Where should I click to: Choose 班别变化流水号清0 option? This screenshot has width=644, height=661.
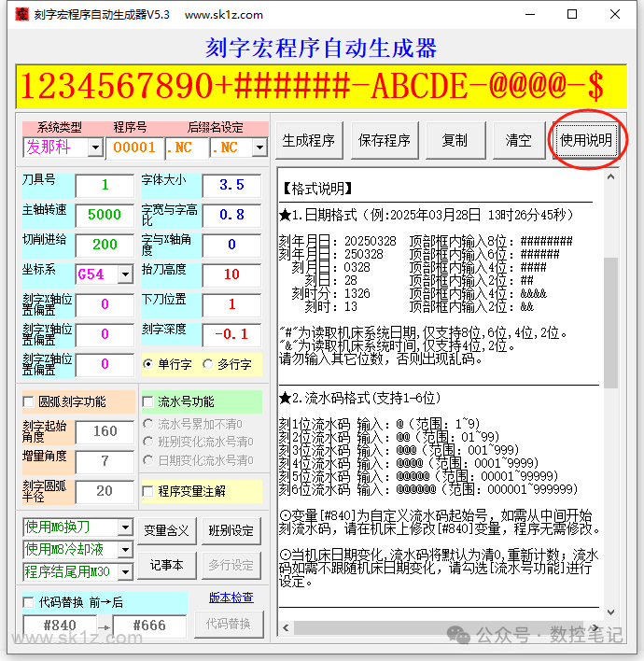coord(148,442)
